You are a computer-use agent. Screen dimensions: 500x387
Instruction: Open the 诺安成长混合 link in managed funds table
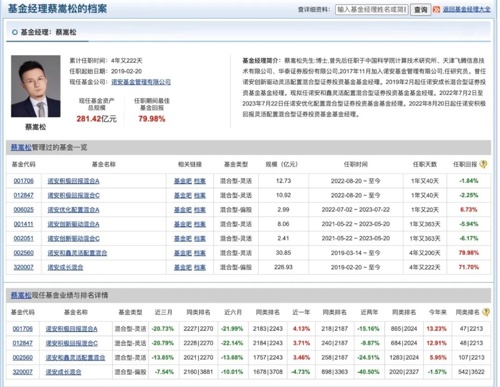(65, 267)
